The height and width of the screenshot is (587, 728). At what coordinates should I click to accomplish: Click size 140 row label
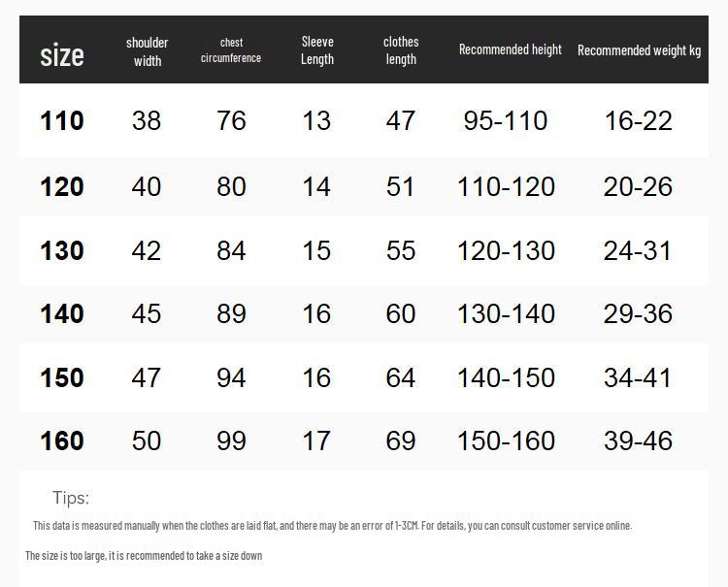coord(62,313)
